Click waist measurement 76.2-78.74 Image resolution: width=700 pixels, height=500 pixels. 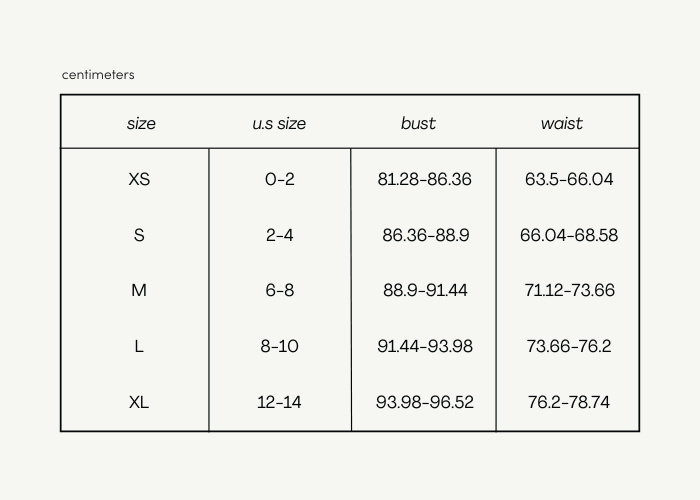(x=569, y=403)
